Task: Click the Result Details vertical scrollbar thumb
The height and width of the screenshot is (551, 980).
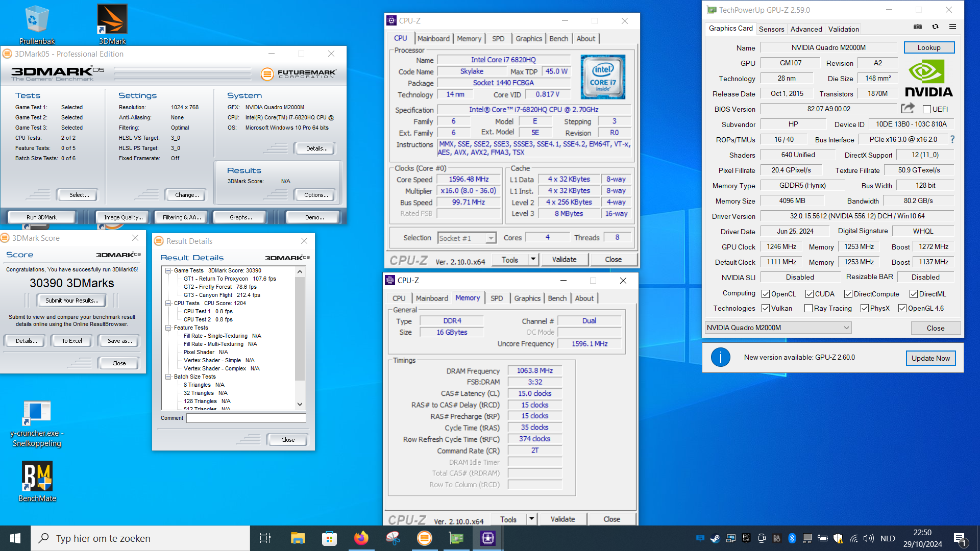Action: (x=300, y=329)
